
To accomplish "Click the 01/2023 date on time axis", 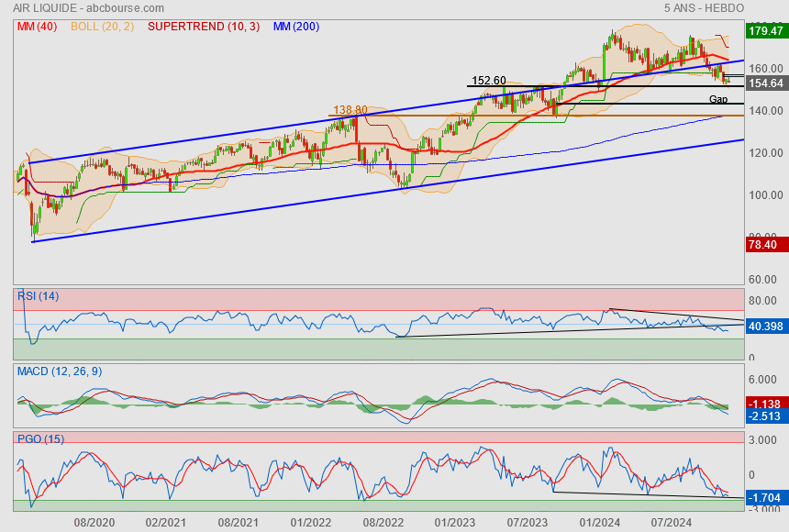I will coord(455,523).
